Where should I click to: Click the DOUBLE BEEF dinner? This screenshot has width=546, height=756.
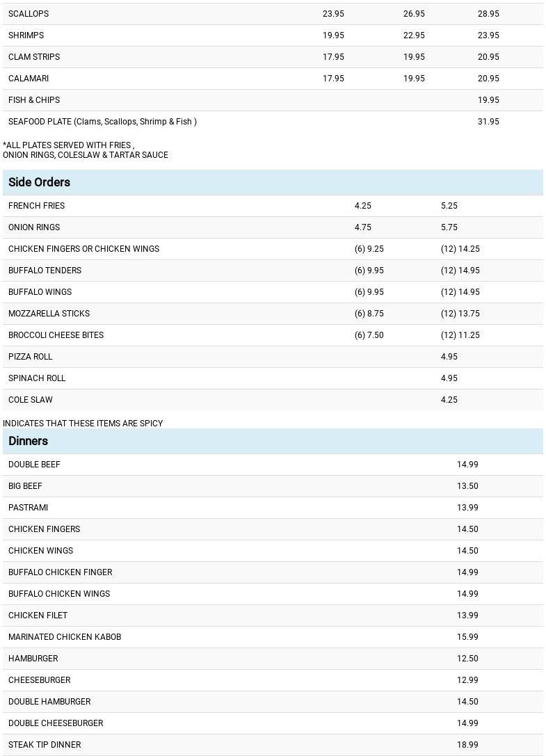[34, 465]
